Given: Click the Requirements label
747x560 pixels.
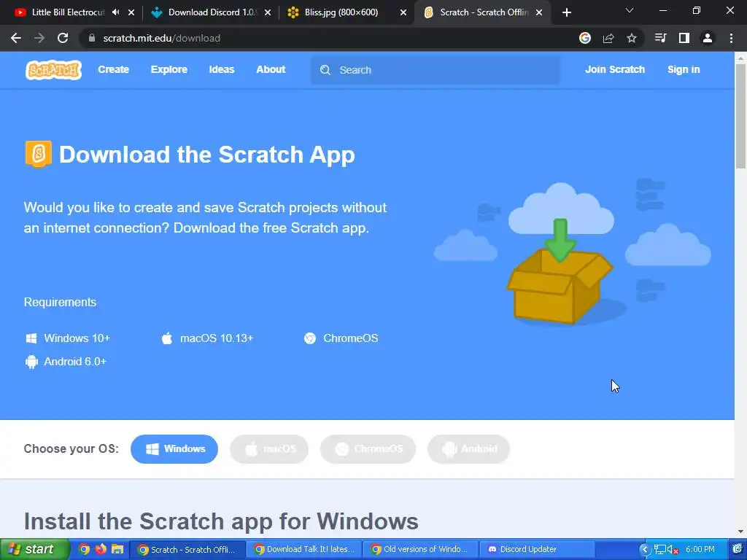Looking at the screenshot, I should click(x=60, y=303).
